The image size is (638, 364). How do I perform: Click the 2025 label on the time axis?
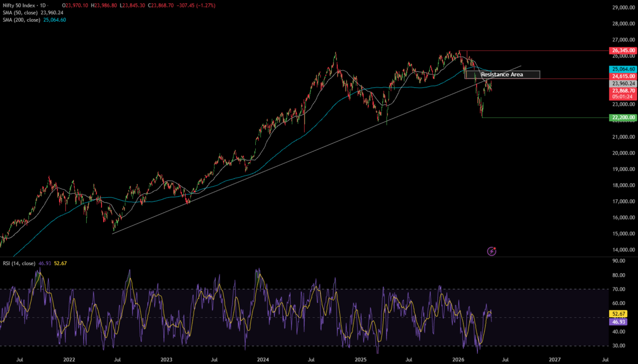tap(360, 360)
